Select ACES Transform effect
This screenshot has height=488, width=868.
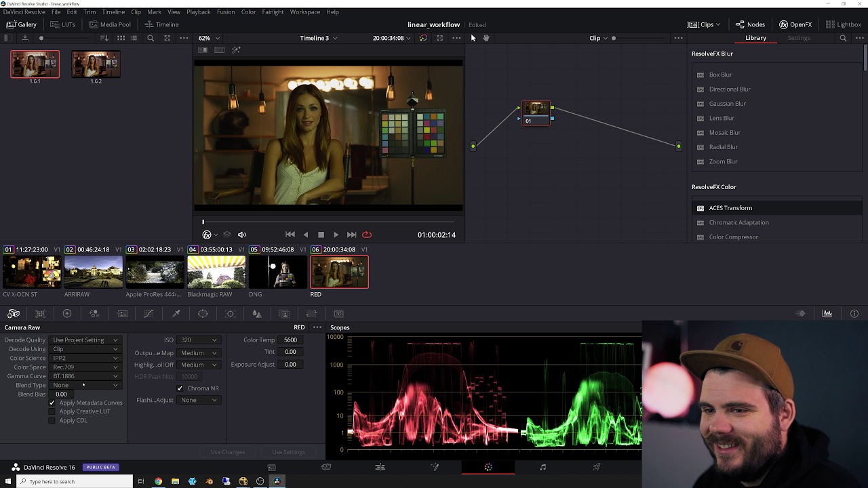776,208
